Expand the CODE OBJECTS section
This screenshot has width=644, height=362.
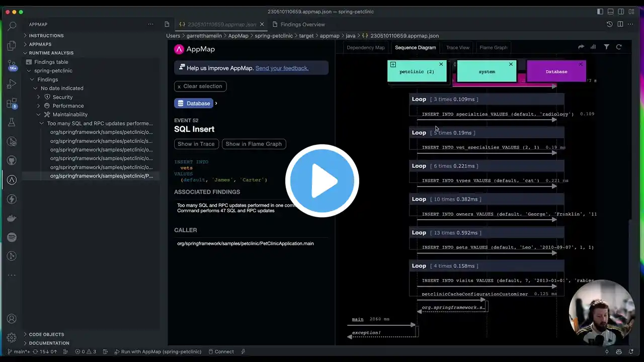pos(46,334)
